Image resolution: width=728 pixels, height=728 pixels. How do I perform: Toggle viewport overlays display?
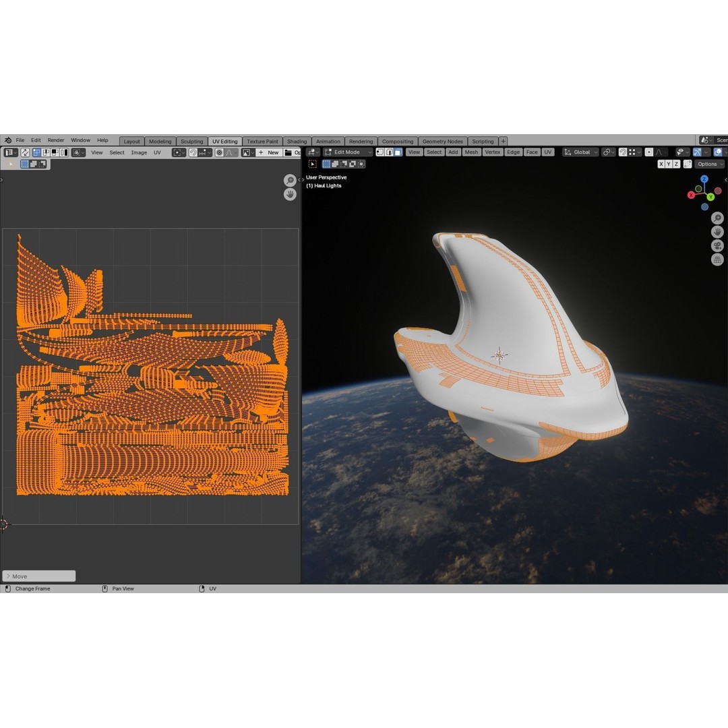(x=717, y=152)
